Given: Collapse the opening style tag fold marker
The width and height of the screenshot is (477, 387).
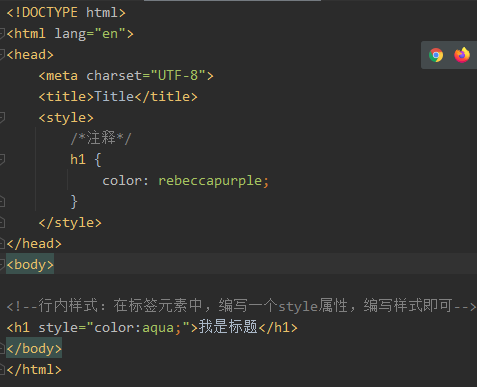Looking at the screenshot, I should pos(2,117).
